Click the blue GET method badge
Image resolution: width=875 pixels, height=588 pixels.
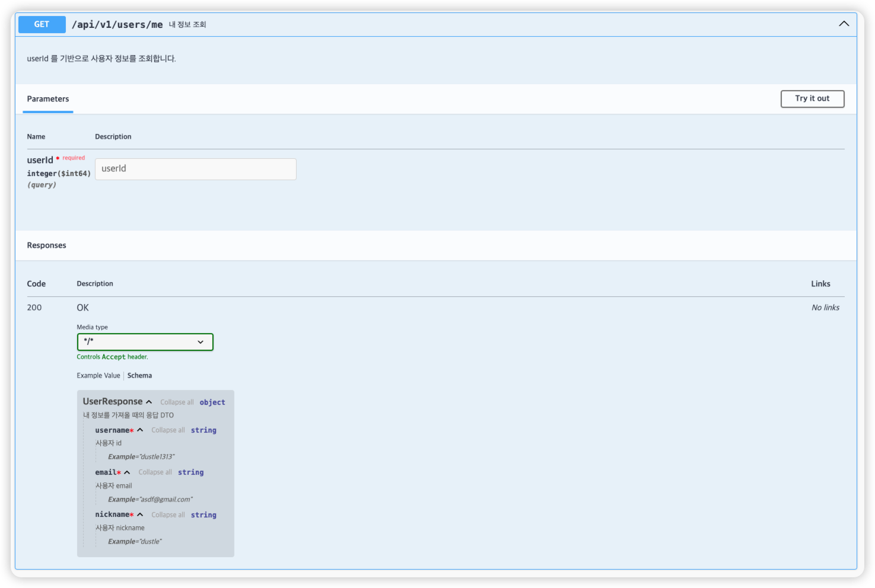(42, 24)
